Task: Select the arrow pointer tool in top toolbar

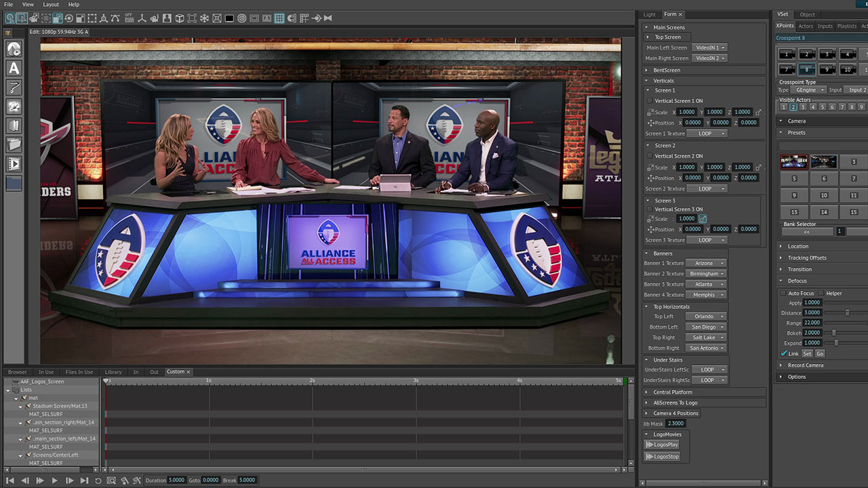Action: click(x=22, y=18)
